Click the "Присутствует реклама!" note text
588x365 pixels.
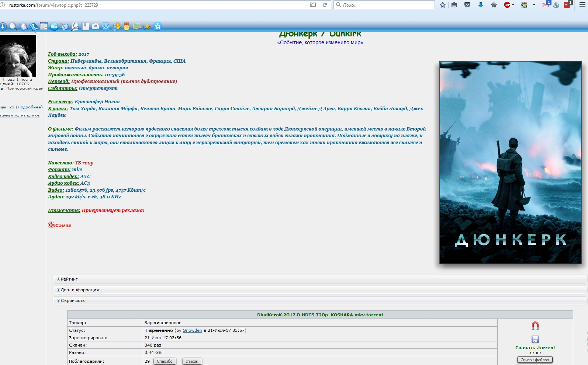point(113,211)
